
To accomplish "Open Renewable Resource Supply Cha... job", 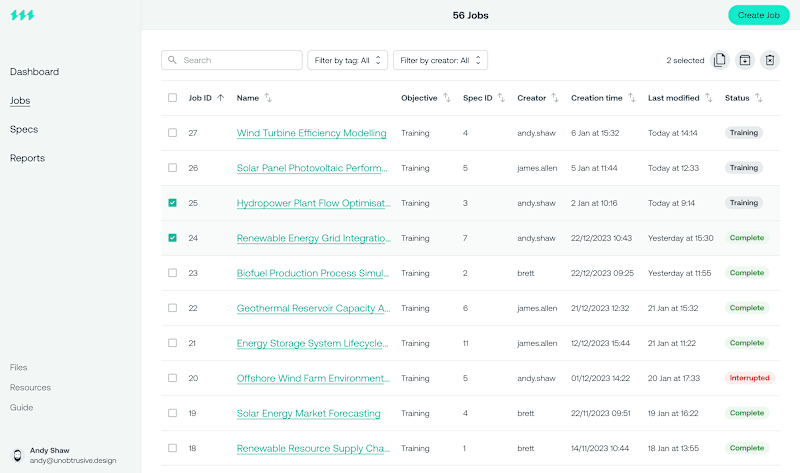I will [313, 449].
